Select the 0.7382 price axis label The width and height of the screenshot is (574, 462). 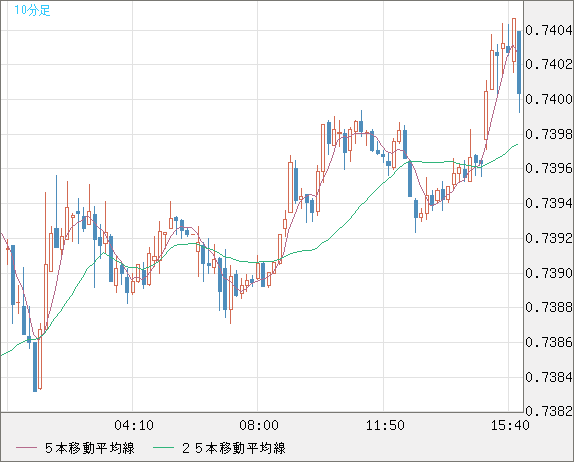click(x=549, y=411)
